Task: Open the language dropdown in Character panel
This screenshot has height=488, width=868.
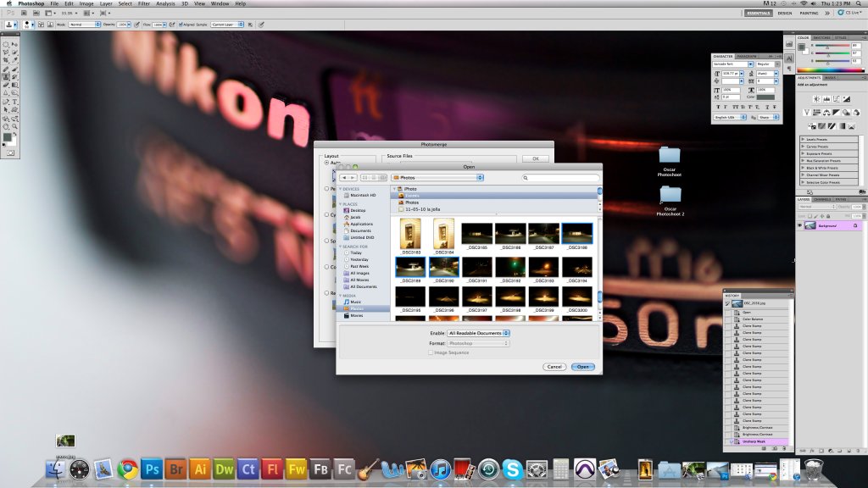Action: click(730, 117)
